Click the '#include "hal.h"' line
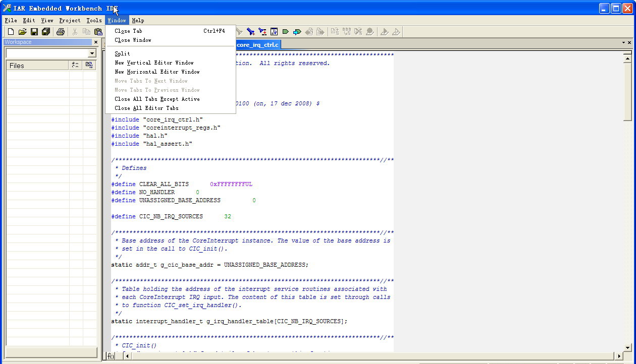636x364 pixels. 139,136
